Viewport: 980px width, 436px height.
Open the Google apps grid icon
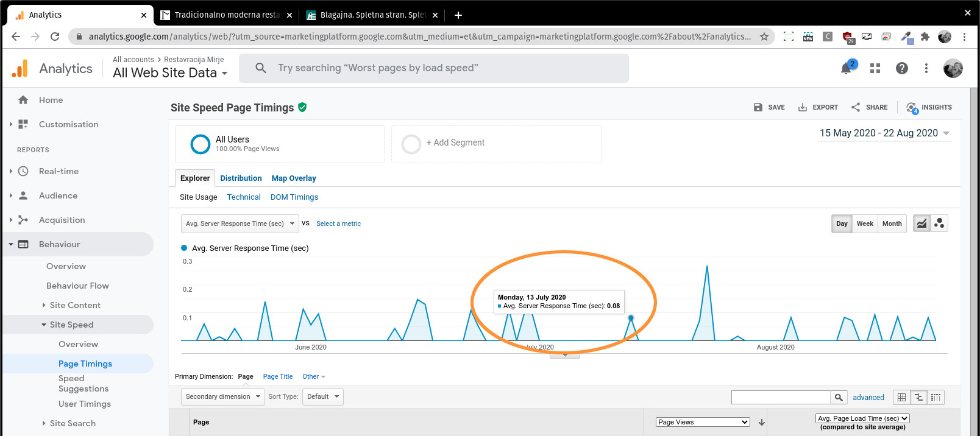click(875, 68)
